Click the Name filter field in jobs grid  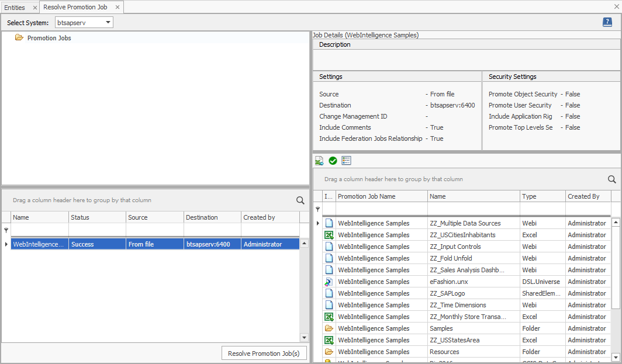tap(39, 230)
